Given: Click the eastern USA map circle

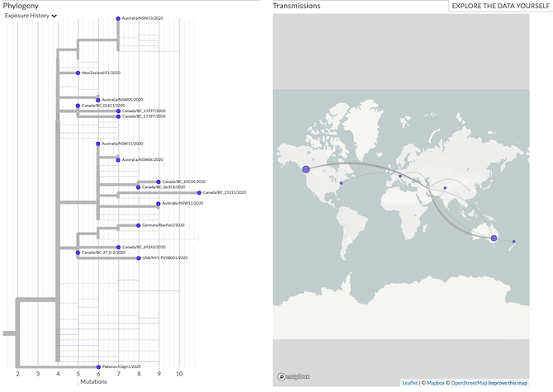Looking at the screenshot, I should [x=341, y=183].
